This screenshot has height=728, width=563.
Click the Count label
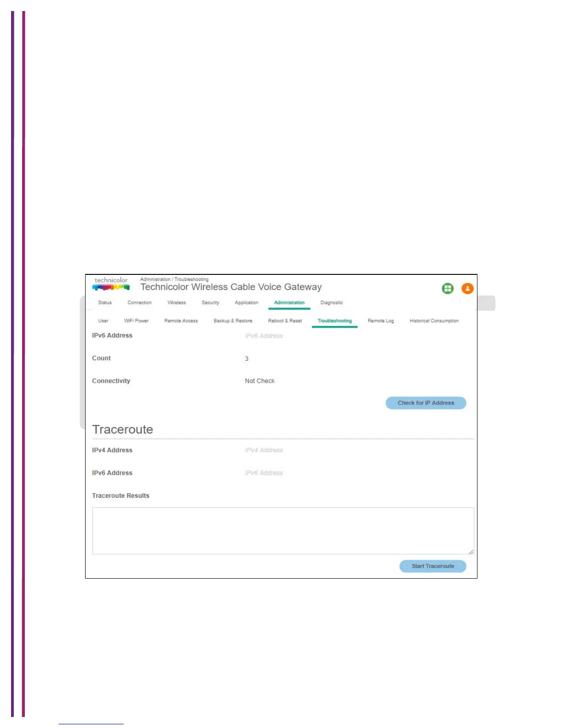pos(101,358)
